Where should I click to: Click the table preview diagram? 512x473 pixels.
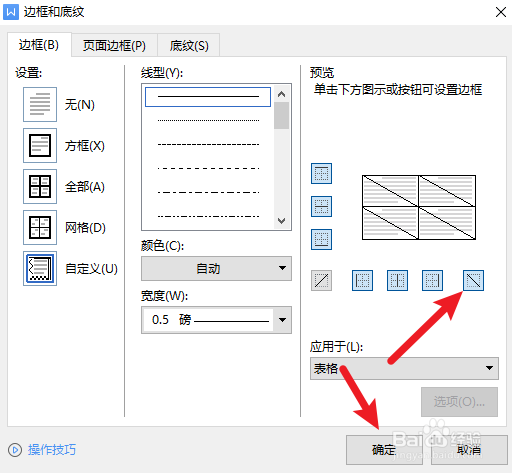pyautogui.click(x=419, y=207)
